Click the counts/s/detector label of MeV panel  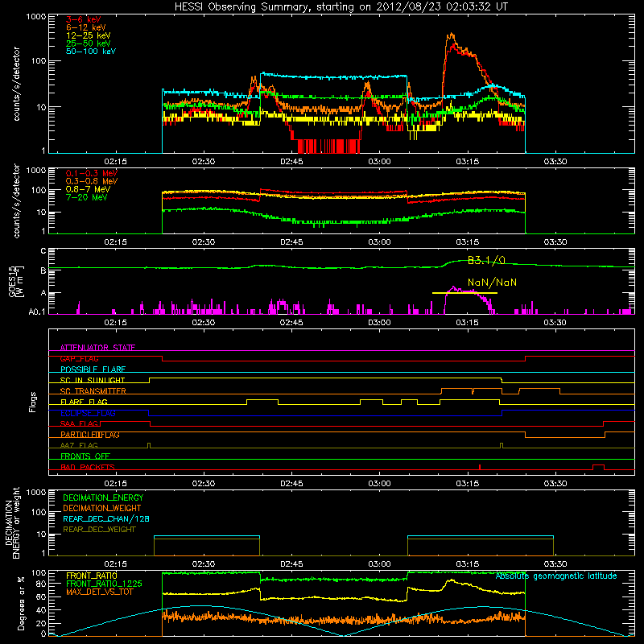pos(16,201)
